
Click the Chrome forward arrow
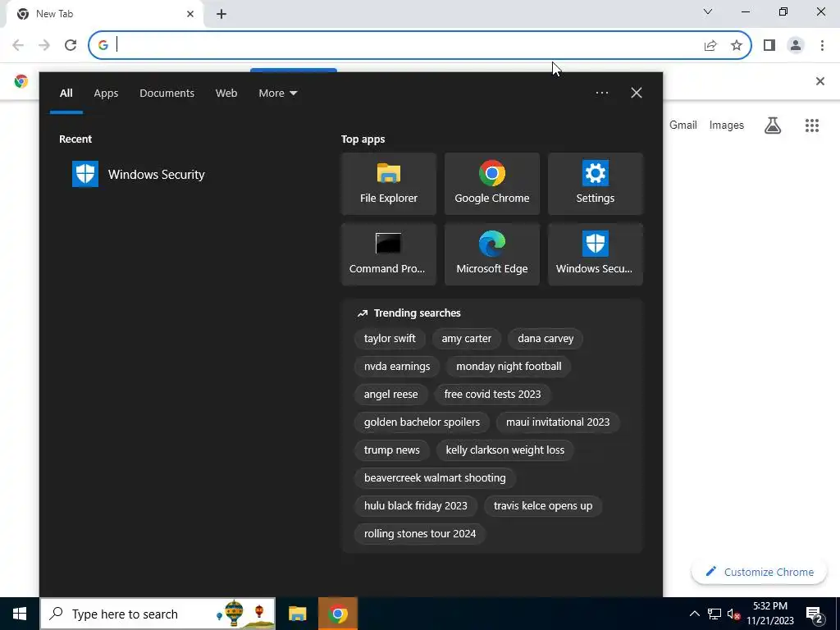click(x=44, y=45)
